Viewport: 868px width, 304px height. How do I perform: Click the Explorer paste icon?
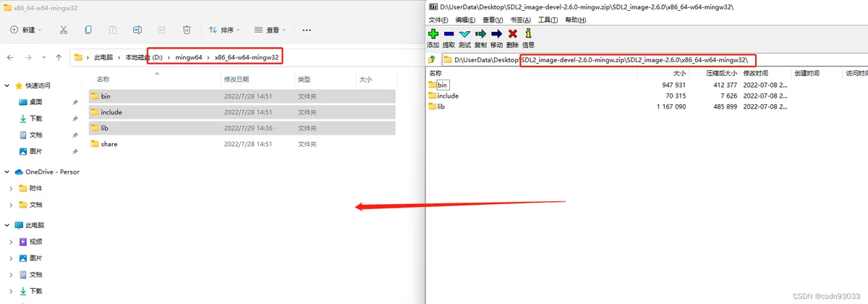pos(113,30)
